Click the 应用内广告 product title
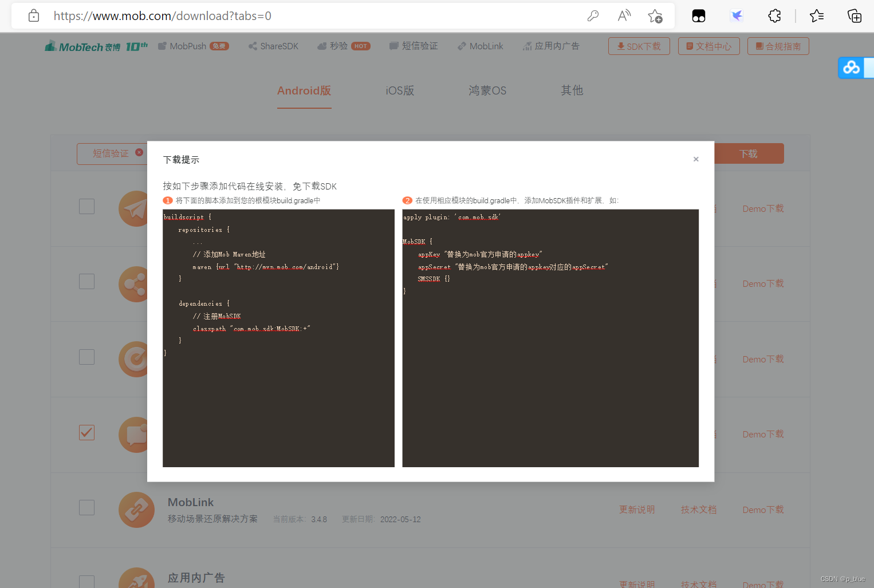The width and height of the screenshot is (874, 588). pos(196,578)
